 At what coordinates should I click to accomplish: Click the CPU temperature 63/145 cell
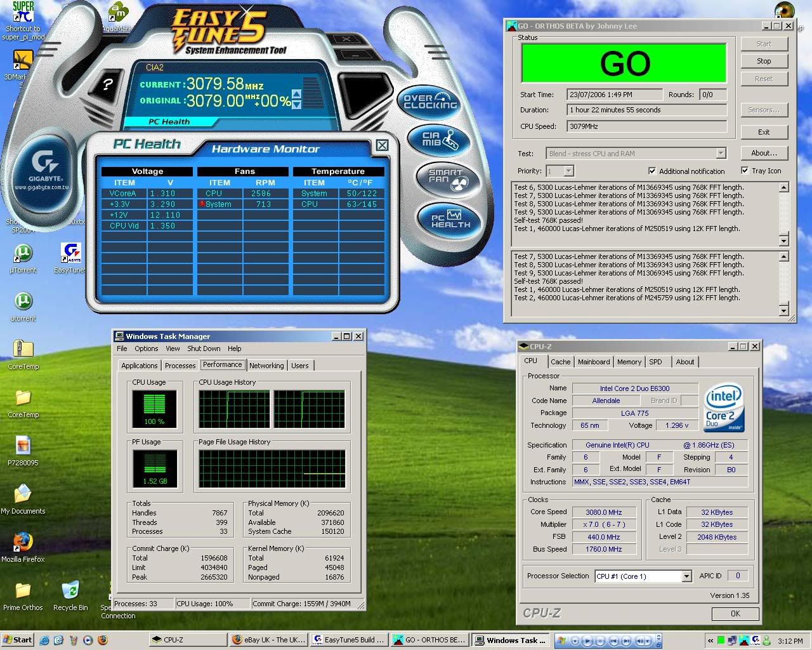[x=362, y=204]
